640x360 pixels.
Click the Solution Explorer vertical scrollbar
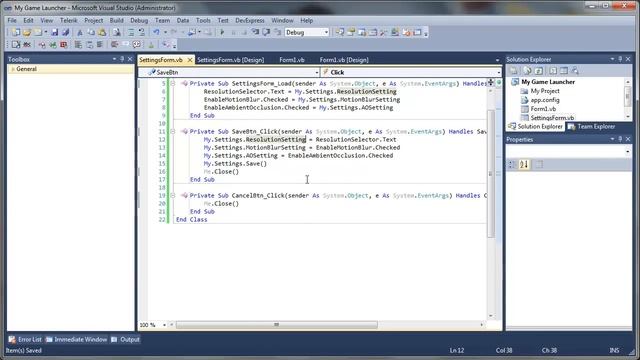click(x=628, y=97)
